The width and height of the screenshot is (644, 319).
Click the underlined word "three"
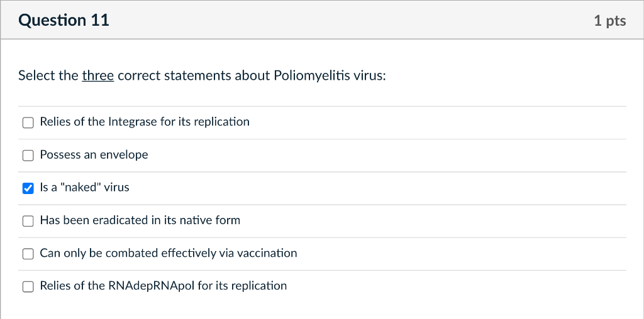tap(98, 76)
